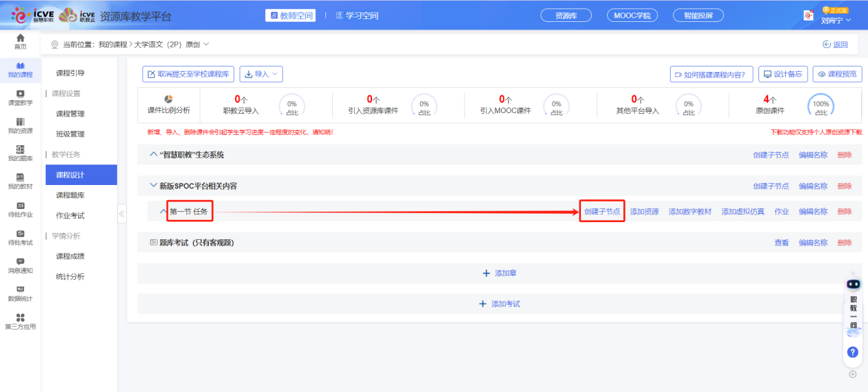The width and height of the screenshot is (868, 392).
Task: Expand the "智慧职教"生态系统 chapter
Action: (x=153, y=155)
